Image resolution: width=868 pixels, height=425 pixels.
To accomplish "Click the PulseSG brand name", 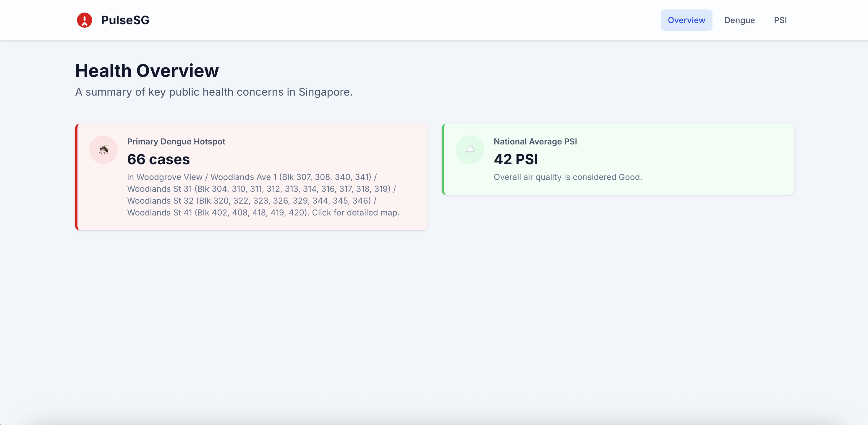I will tap(125, 20).
